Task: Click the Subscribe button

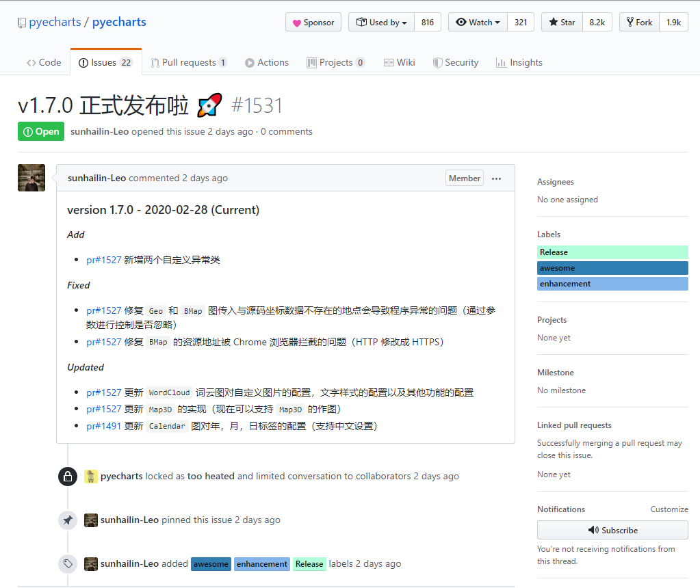Action: point(612,530)
